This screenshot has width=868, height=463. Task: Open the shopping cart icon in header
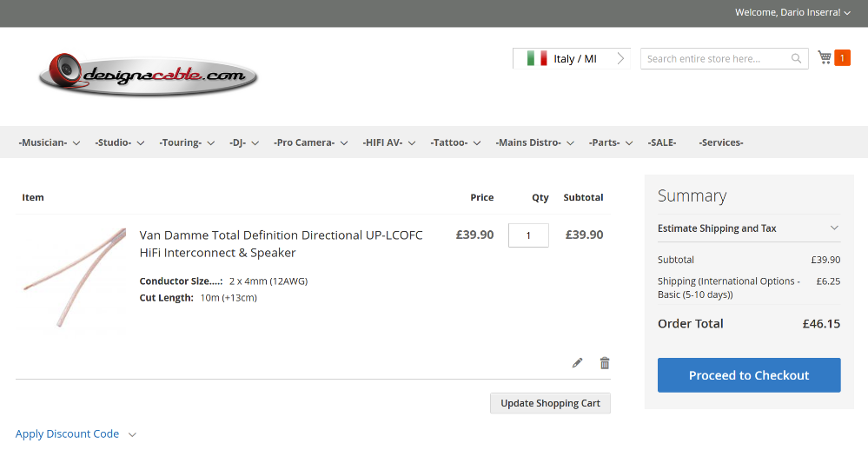[825, 58]
